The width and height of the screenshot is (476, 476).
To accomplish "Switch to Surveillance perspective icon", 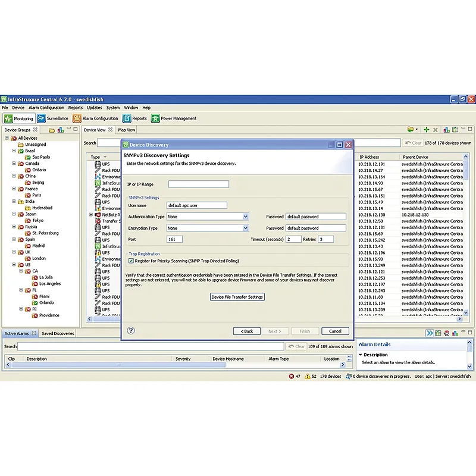I will click(41, 118).
